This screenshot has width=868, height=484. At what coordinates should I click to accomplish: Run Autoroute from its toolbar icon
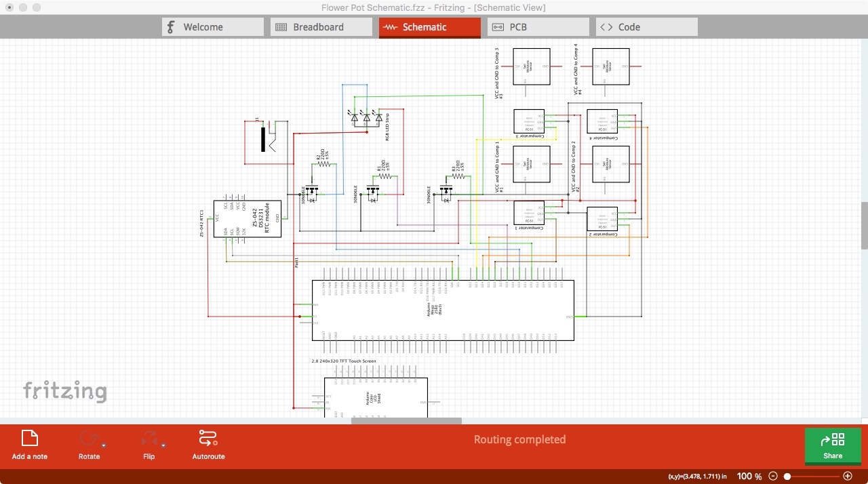(x=208, y=437)
